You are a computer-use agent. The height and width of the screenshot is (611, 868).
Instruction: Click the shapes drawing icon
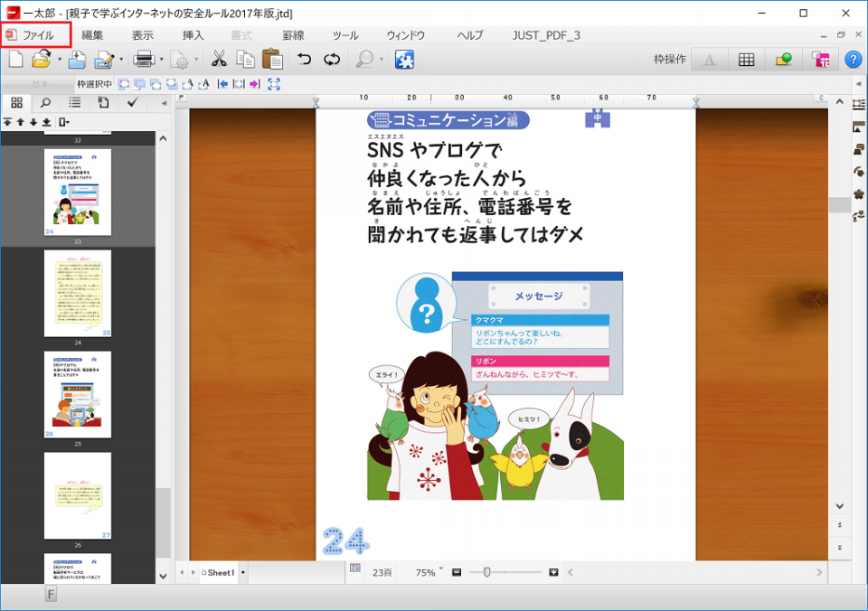tap(783, 60)
